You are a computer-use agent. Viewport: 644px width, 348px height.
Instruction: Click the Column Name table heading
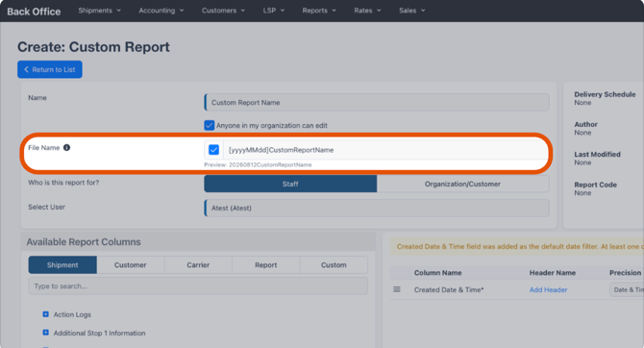tap(437, 272)
